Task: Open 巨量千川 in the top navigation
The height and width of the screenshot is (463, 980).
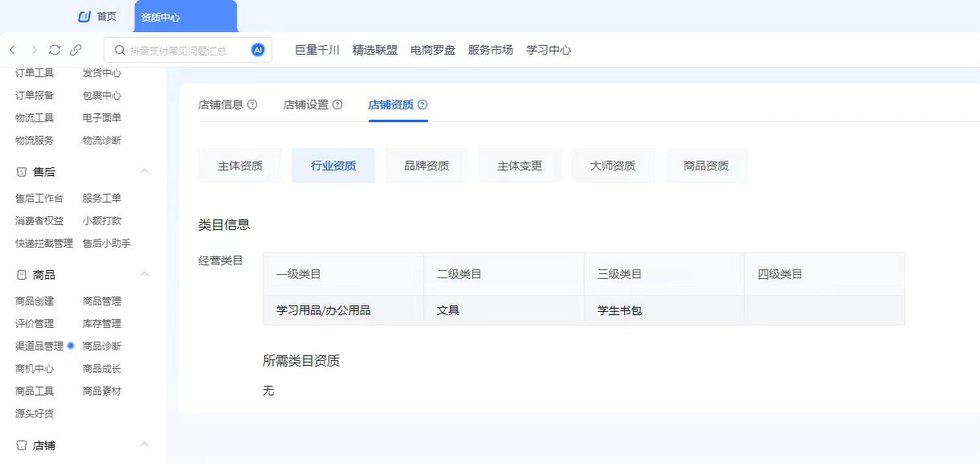Action: [317, 50]
